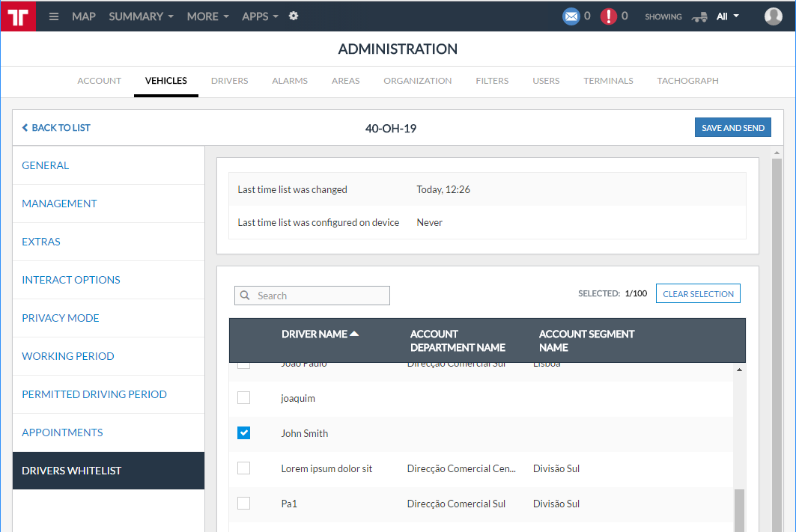This screenshot has width=796, height=532.
Task: Open the user profile avatar
Action: pos(774,16)
